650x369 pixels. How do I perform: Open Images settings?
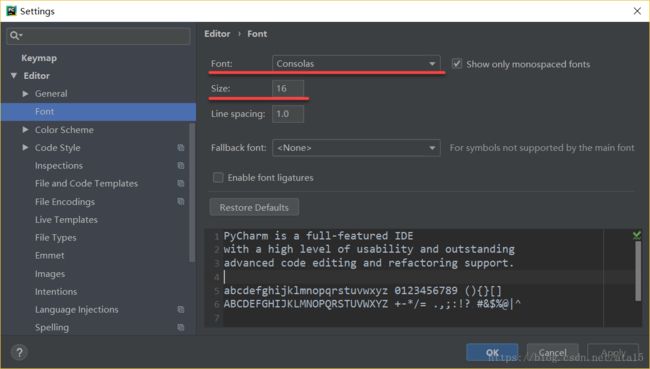point(50,274)
